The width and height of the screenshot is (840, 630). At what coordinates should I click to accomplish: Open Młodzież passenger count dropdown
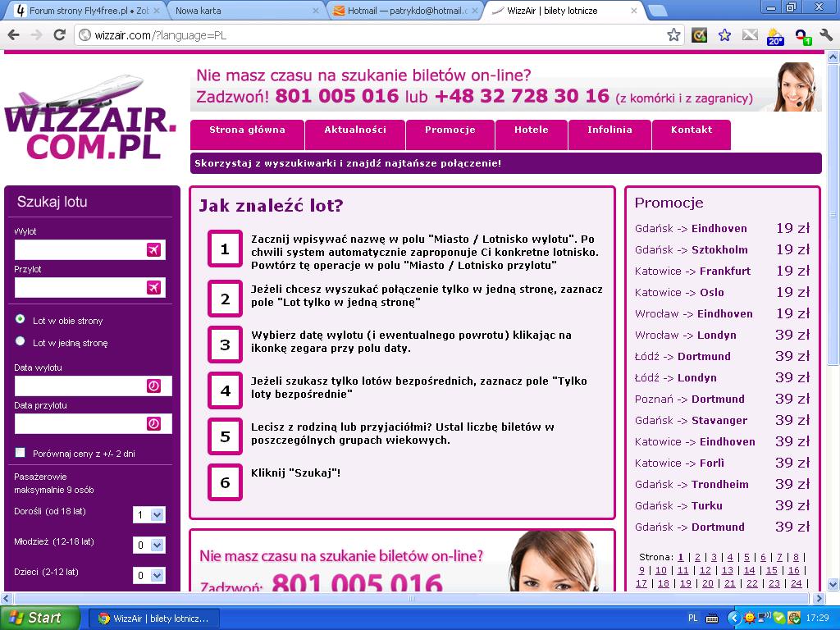click(149, 546)
